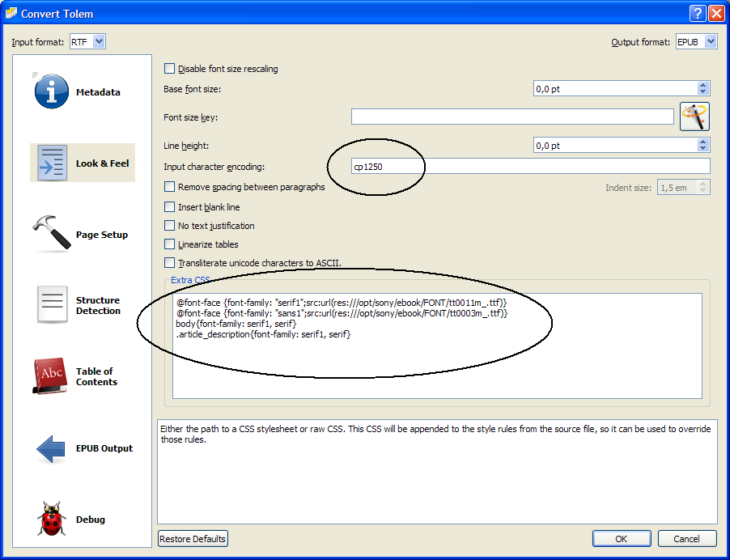Screen dimensions: 730x560
Task: Click the EPUB Output label
Action: (104, 448)
